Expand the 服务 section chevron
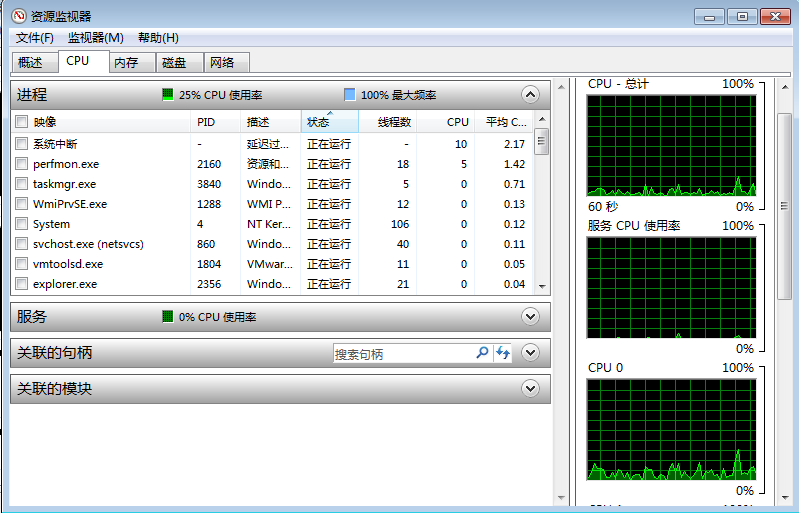799x513 pixels. 530,317
